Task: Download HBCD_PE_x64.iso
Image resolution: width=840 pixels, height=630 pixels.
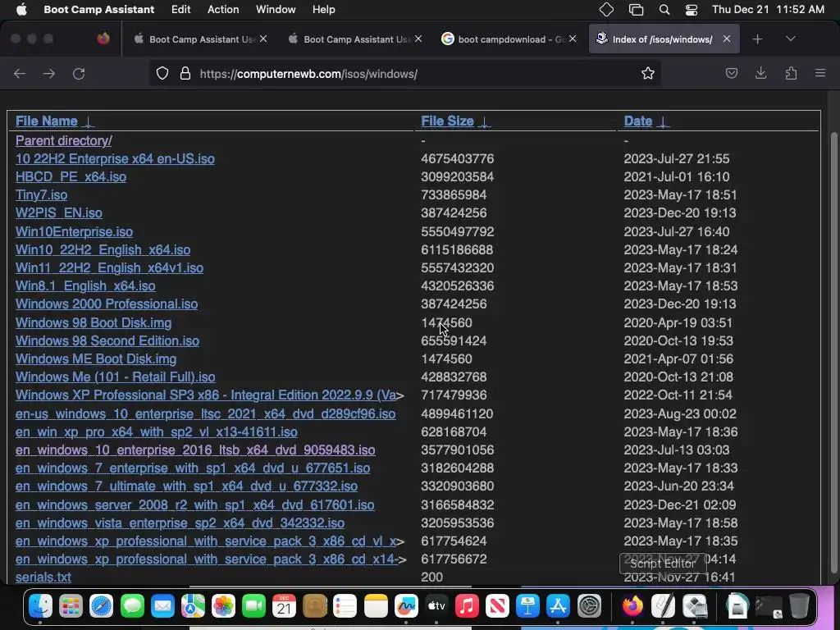Action: 71,177
